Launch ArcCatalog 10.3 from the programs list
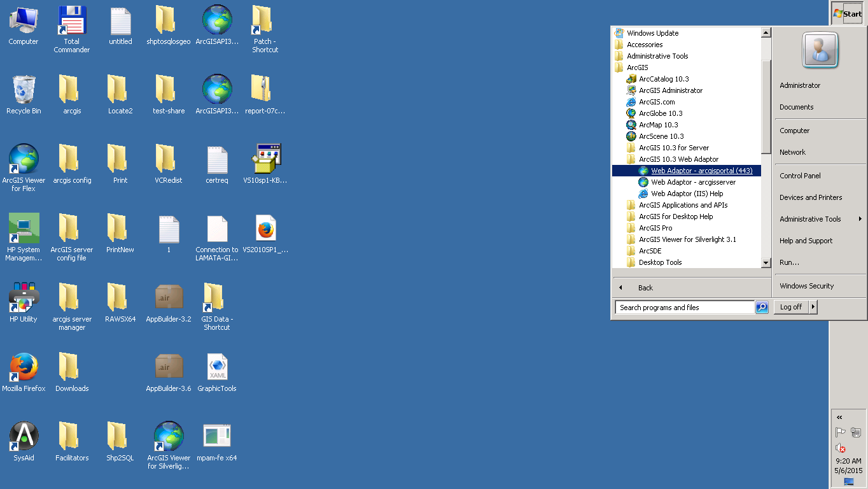The image size is (868, 489). click(x=664, y=79)
